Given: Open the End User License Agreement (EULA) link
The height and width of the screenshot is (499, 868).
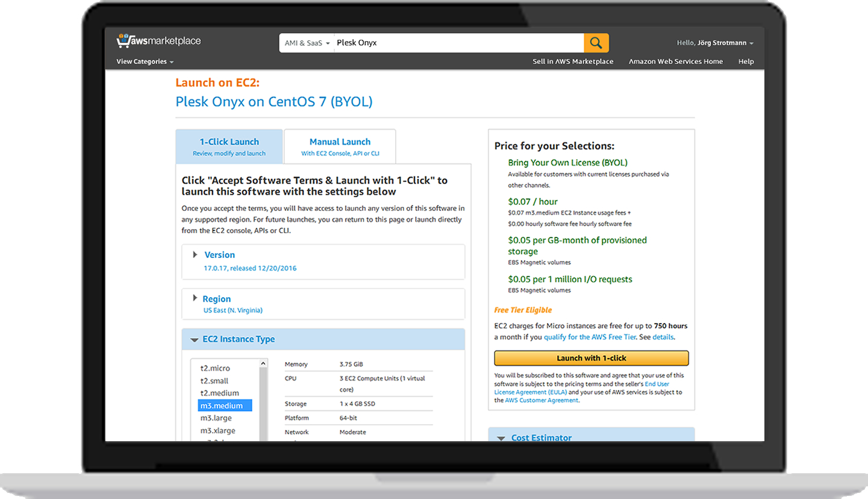Looking at the screenshot, I should click(581, 388).
